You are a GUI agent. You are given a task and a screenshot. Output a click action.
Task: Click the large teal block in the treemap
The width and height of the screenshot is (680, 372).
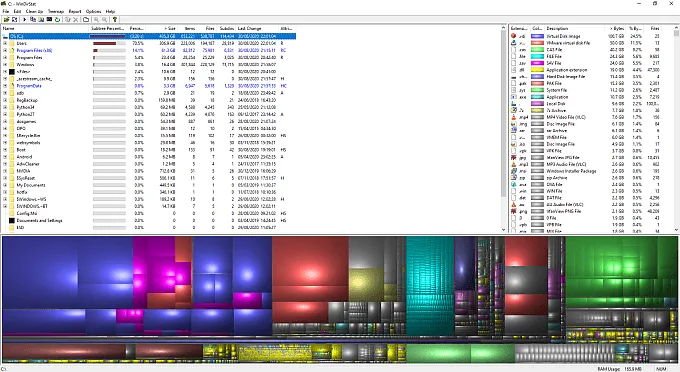coord(430,285)
